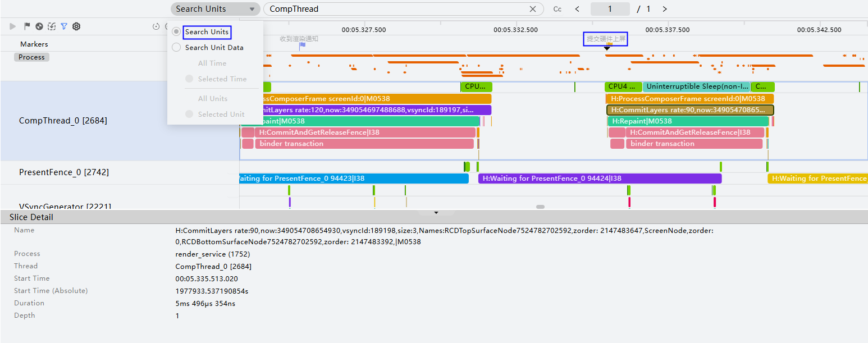Clear the CompThread search text
868x343 pixels.
[x=533, y=9]
